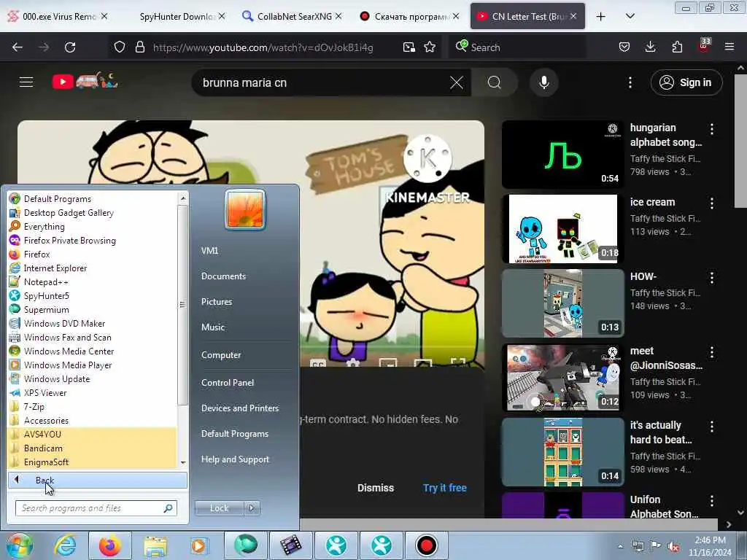The height and width of the screenshot is (560, 747).
Task: Open Computer from Start menu
Action: [221, 355]
